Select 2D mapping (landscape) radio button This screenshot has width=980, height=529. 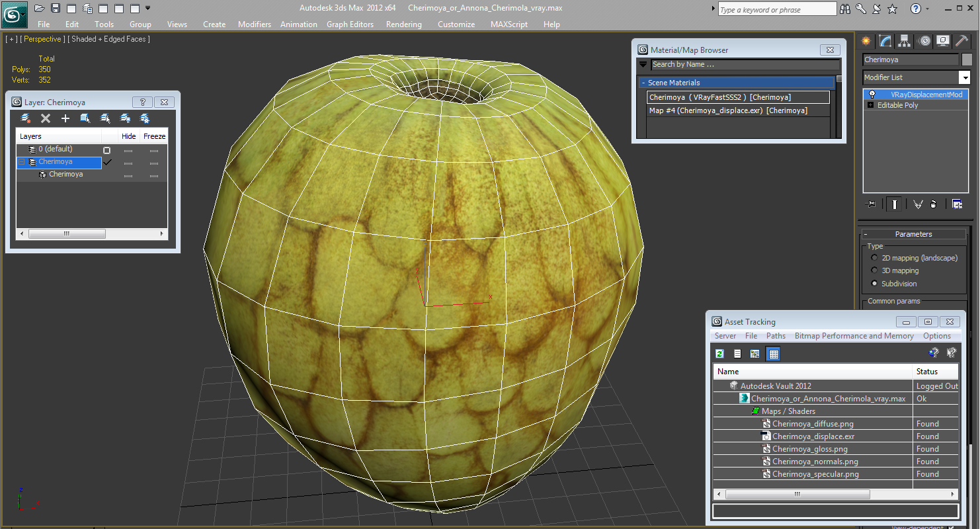pyautogui.click(x=874, y=259)
